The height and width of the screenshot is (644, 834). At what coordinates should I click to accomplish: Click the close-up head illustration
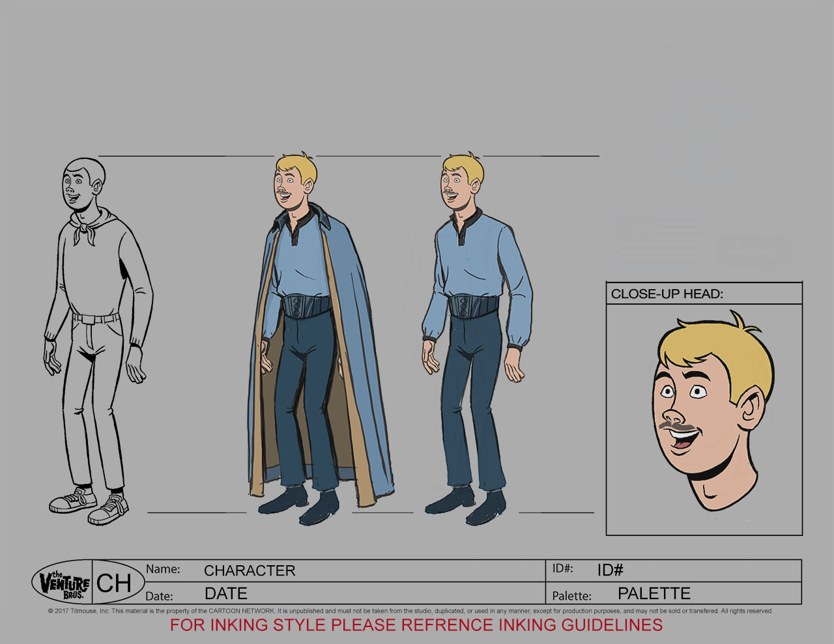click(714, 411)
